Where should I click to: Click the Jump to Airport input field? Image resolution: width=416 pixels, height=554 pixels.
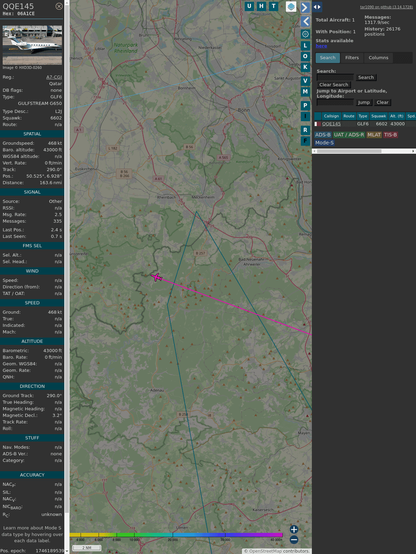tap(335, 102)
